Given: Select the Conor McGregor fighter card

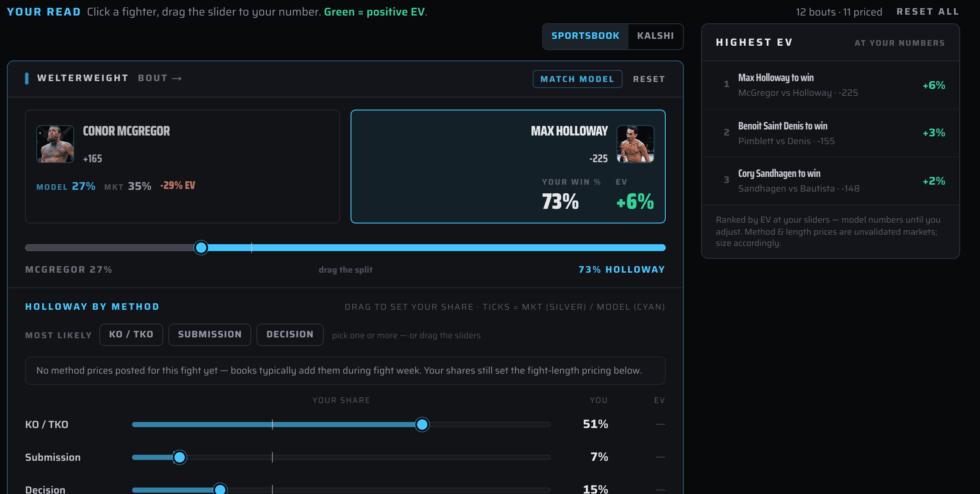Looking at the screenshot, I should (x=183, y=167).
